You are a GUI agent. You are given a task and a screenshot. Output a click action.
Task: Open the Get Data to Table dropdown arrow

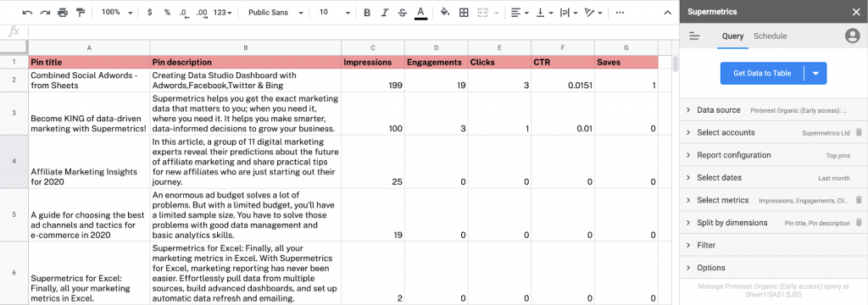tap(815, 73)
